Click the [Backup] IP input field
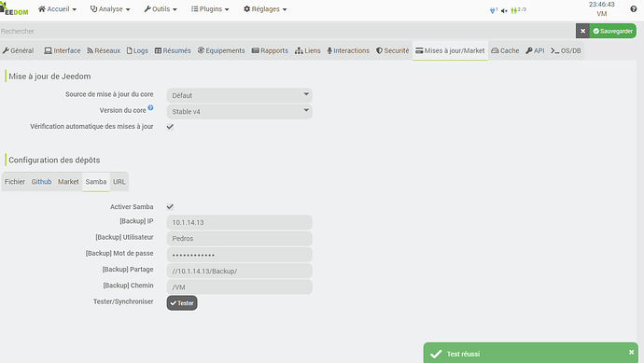This screenshot has width=644, height=363. tap(240, 222)
